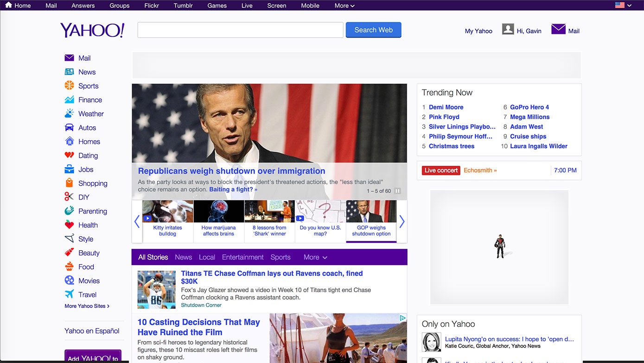Click the Style hanger icon
Image resolution: width=644 pixels, height=363 pixels.
69,239
